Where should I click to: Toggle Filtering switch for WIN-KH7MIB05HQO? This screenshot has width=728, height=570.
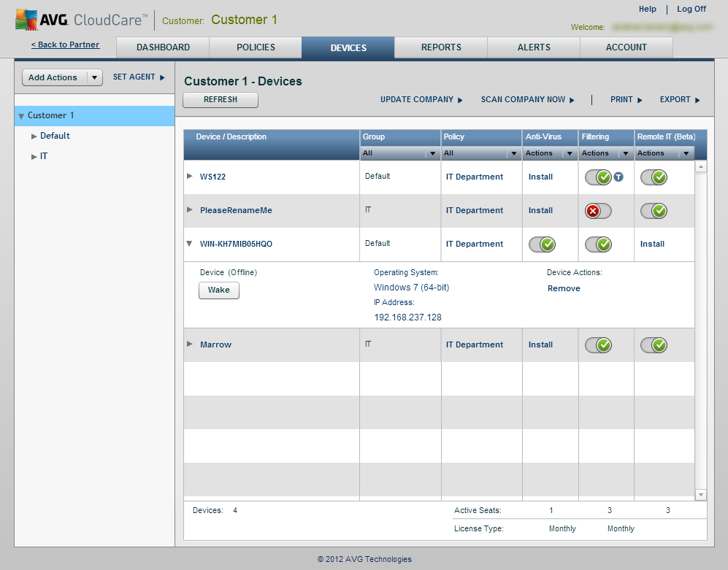pyautogui.click(x=598, y=244)
